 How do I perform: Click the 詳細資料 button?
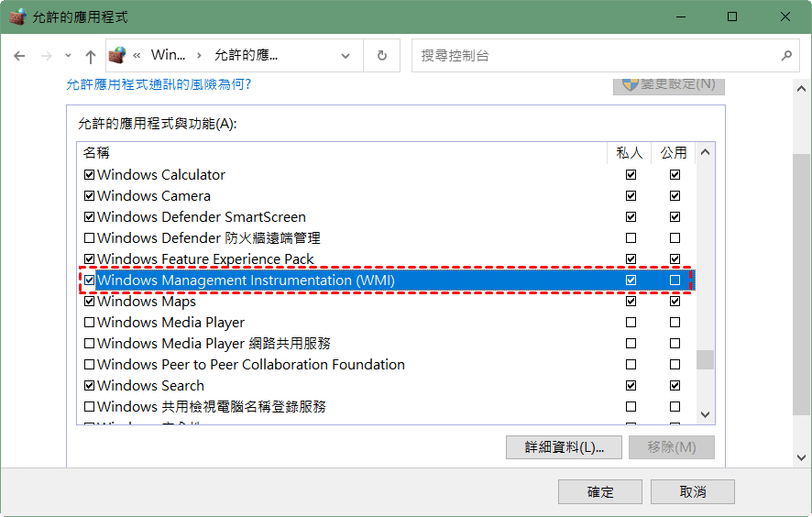click(x=564, y=447)
